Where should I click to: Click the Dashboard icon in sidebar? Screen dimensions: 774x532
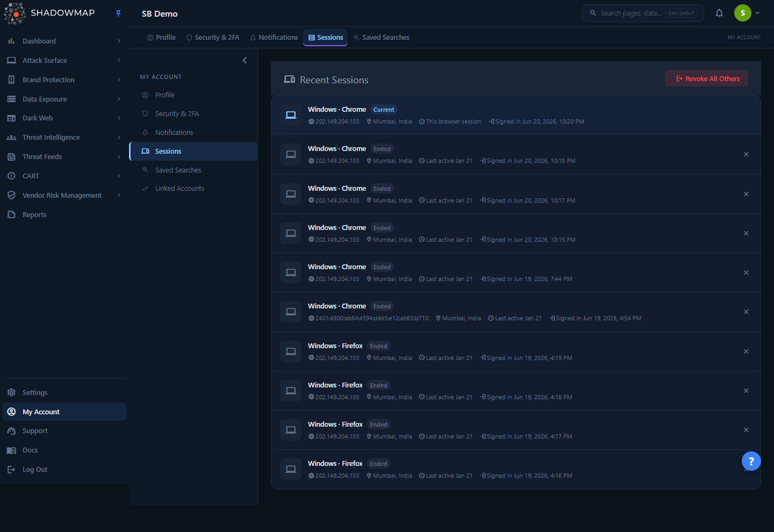point(11,41)
